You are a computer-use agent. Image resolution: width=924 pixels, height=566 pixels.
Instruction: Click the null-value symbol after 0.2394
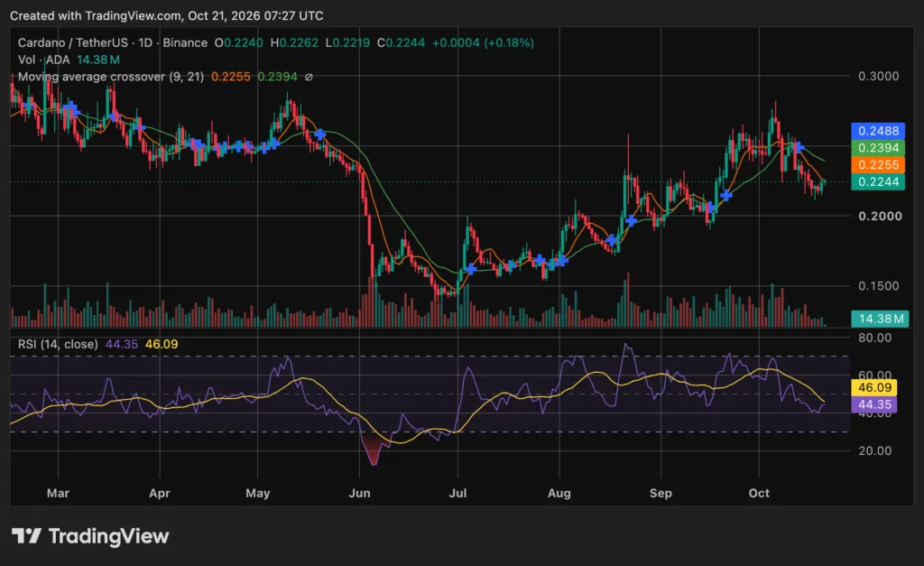click(x=309, y=77)
